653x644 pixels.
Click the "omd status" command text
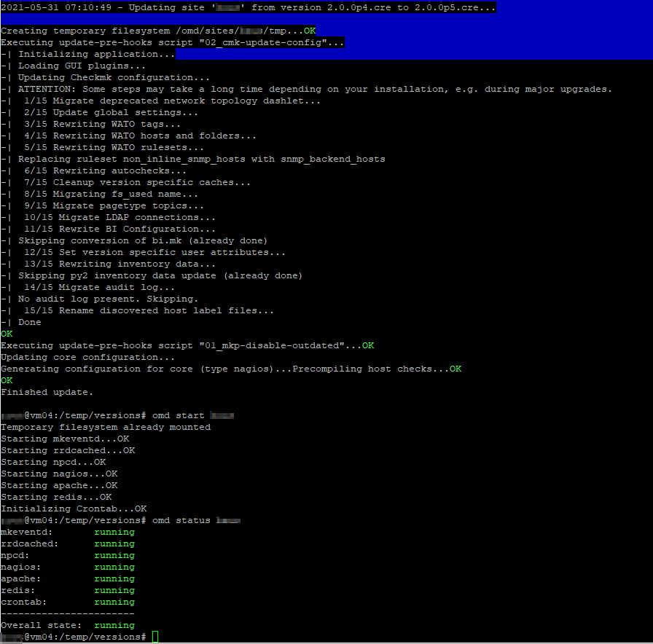[181, 521]
